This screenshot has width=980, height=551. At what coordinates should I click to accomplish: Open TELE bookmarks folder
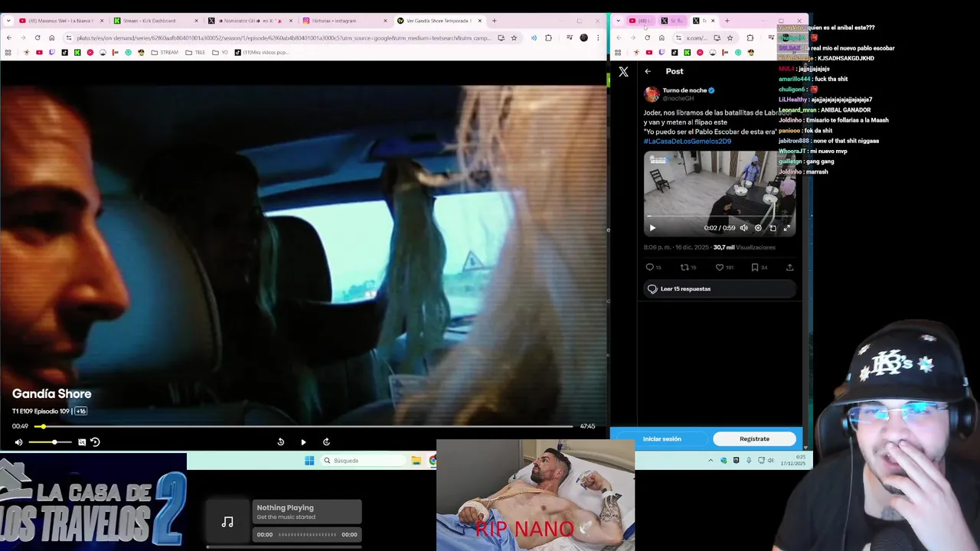click(195, 53)
